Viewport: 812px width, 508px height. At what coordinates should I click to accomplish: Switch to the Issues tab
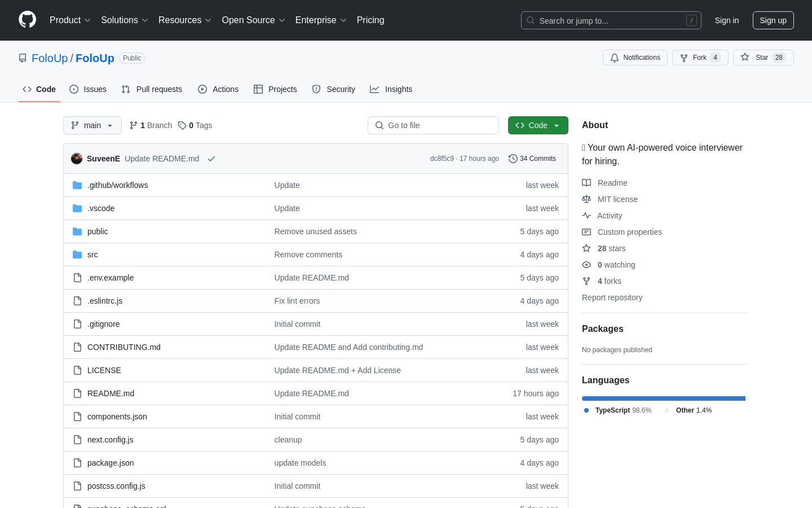coord(88,89)
